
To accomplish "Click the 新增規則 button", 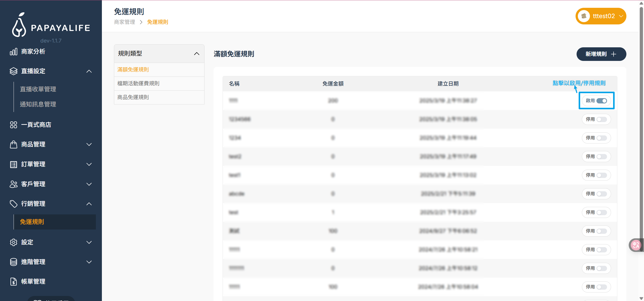I will pyautogui.click(x=601, y=54).
